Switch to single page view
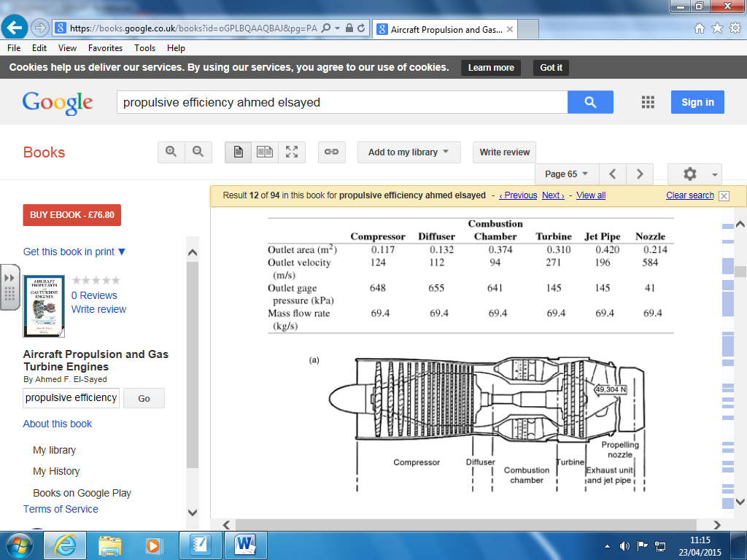This screenshot has height=560, width=747. (x=239, y=152)
